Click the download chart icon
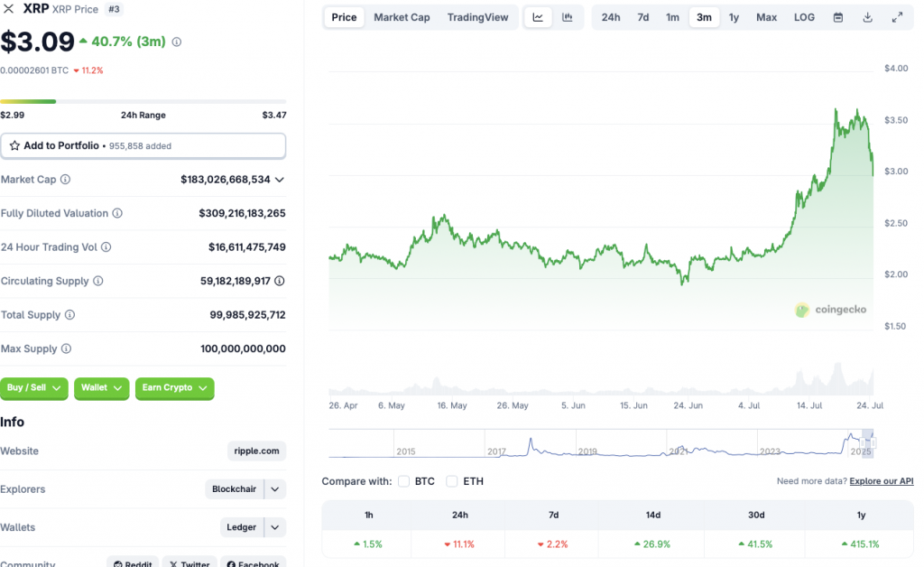The image size is (924, 567). [867, 16]
